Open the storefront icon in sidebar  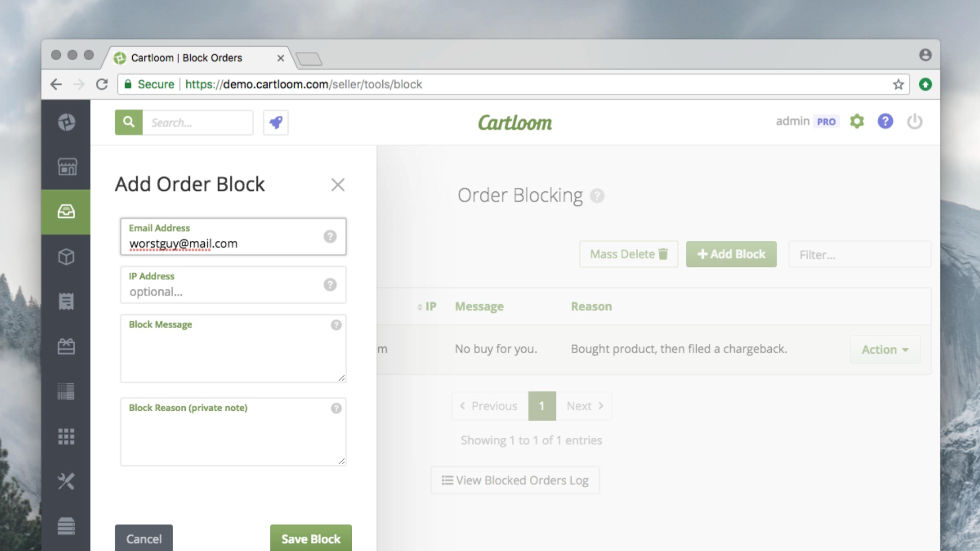66,167
